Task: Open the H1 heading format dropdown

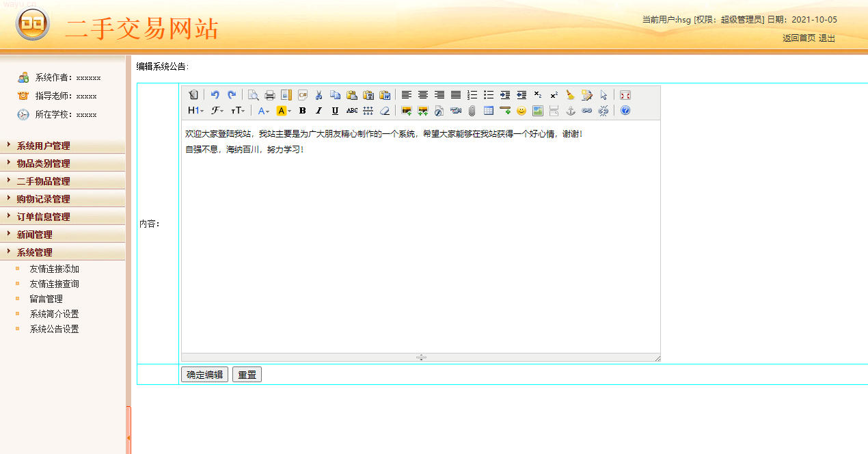Action: click(195, 111)
